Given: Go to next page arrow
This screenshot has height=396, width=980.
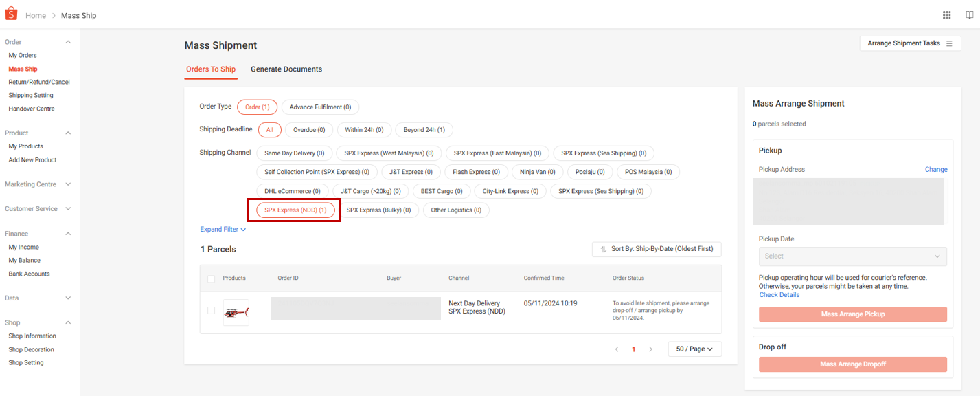Looking at the screenshot, I should click(x=650, y=349).
